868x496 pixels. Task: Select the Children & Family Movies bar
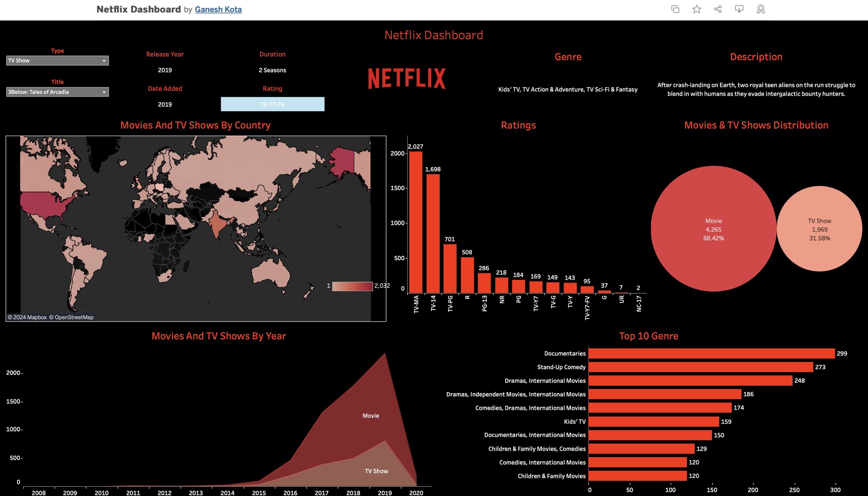coord(638,476)
